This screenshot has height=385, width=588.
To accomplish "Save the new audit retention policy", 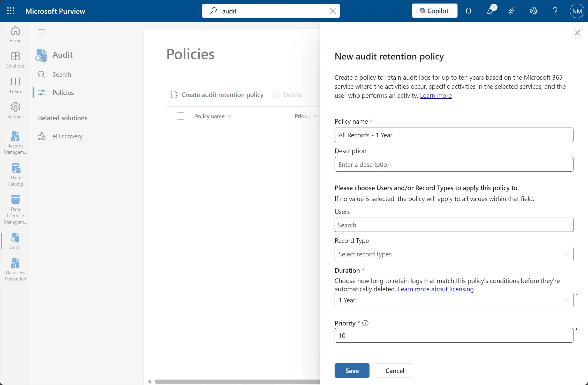I will [352, 371].
